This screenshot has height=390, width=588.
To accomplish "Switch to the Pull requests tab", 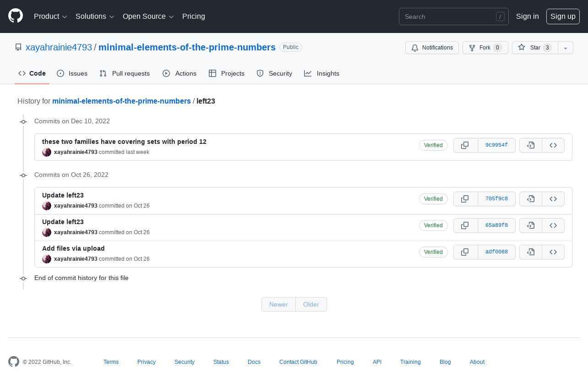I will (125, 73).
